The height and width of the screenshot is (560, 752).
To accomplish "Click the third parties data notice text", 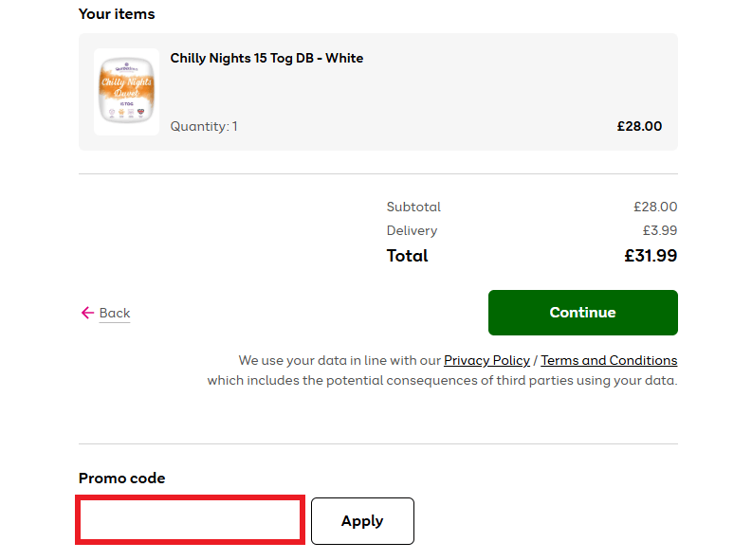I will [442, 381].
